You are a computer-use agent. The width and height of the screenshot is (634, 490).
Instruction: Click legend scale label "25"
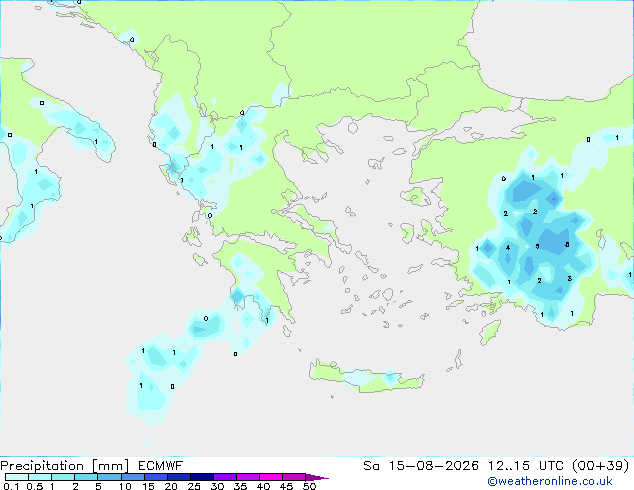coord(194,486)
